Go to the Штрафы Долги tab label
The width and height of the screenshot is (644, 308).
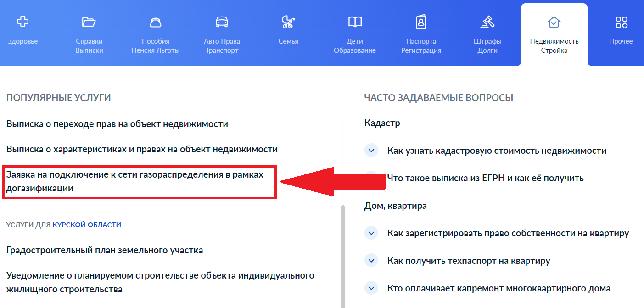[487, 46]
